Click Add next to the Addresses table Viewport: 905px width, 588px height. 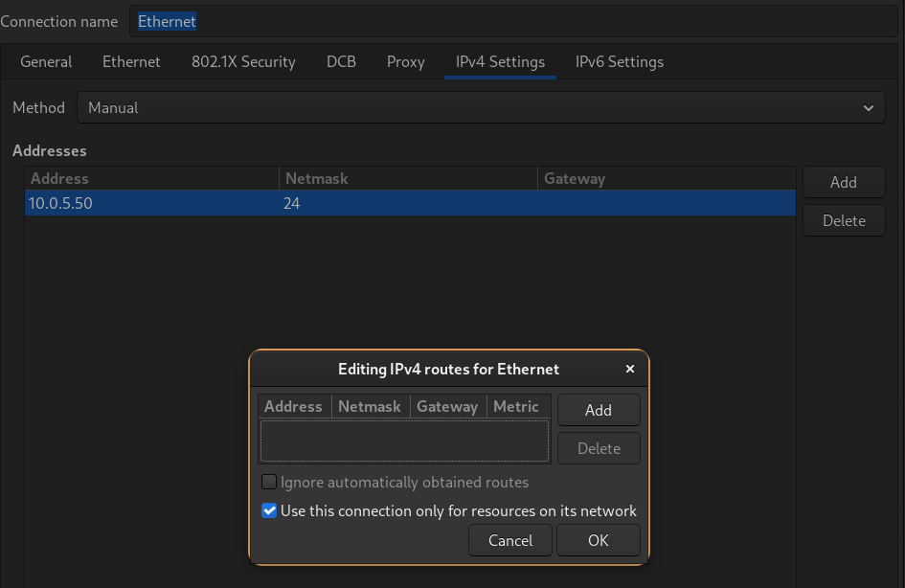tap(844, 182)
